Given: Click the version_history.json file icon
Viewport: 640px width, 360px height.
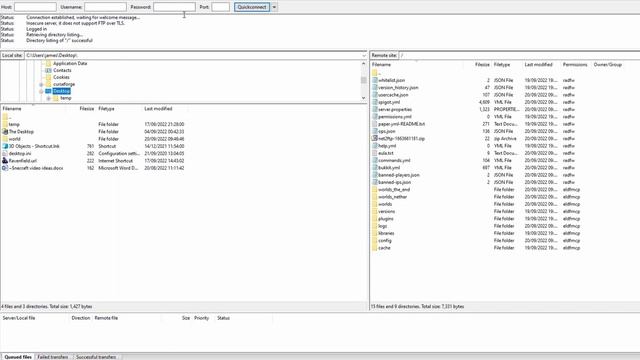Looking at the screenshot, I should (375, 88).
